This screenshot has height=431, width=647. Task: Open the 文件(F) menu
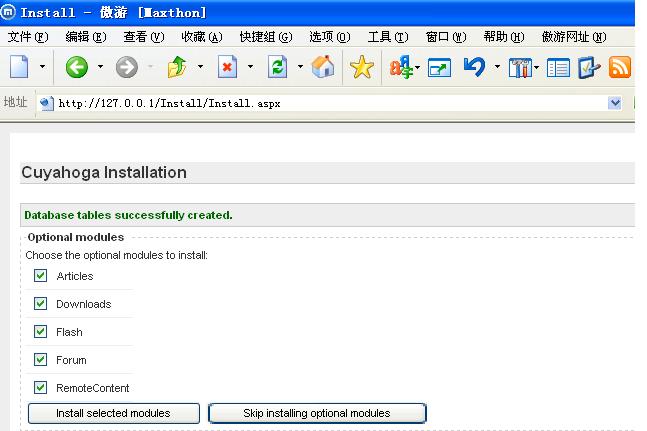[x=28, y=37]
